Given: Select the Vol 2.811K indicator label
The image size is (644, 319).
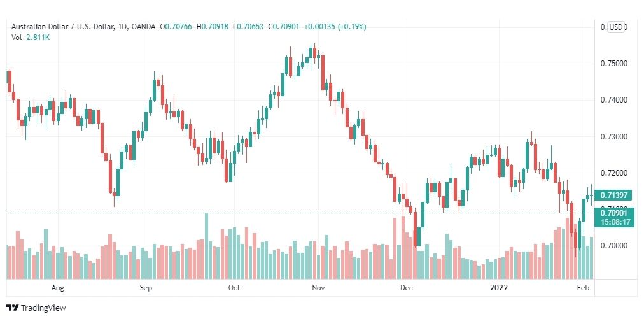Looking at the screenshot, I should [31, 38].
